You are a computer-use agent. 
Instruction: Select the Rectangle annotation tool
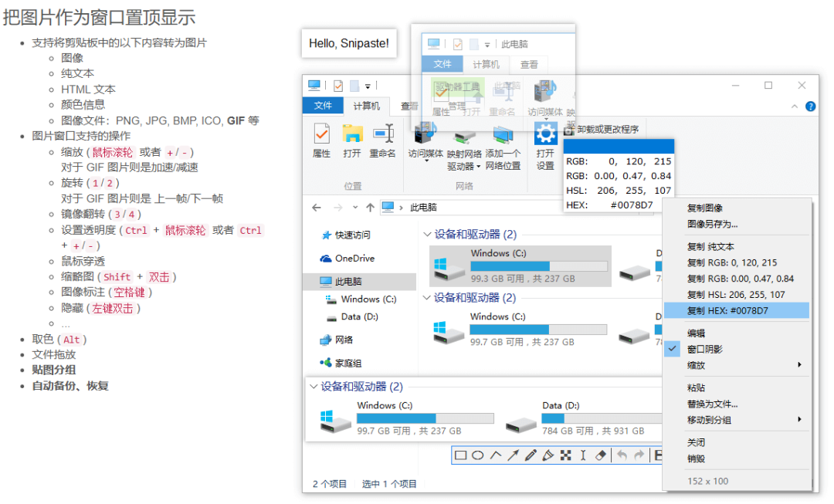tap(460, 455)
